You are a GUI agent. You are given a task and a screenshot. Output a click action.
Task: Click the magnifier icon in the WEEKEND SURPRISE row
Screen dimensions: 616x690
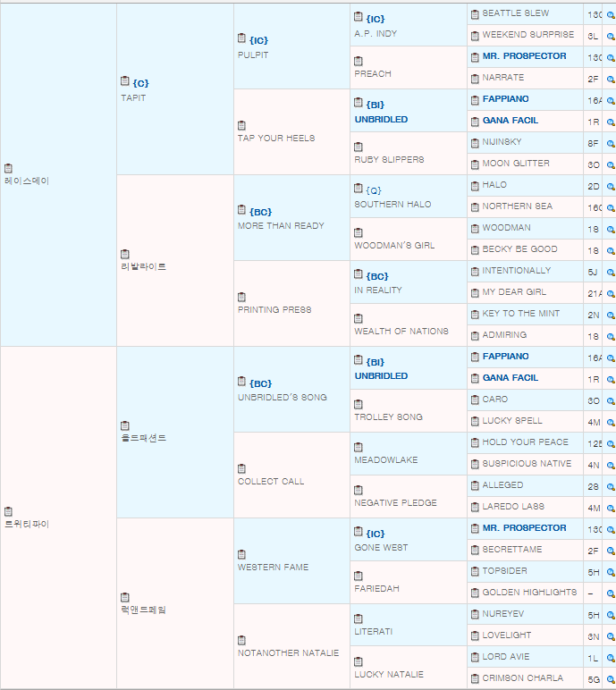[611, 37]
